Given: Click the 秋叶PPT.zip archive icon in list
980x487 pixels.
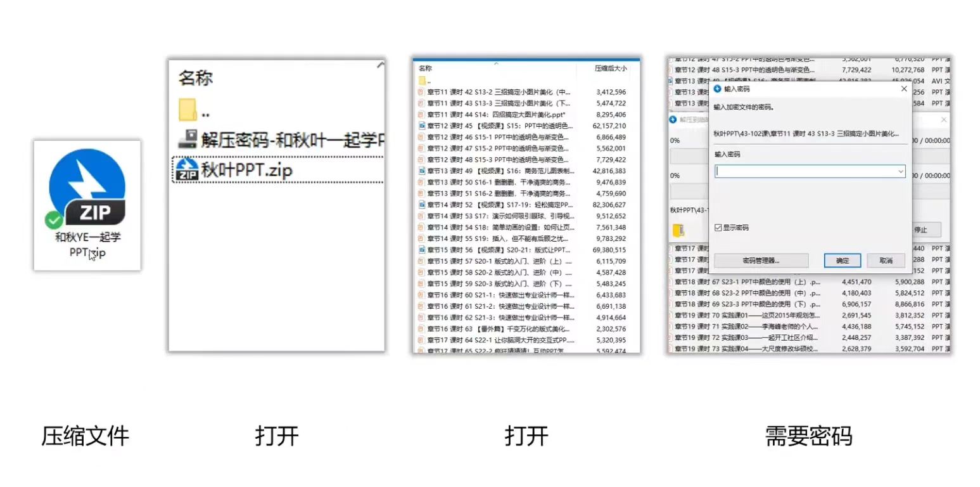Looking at the screenshot, I should coord(187,170).
